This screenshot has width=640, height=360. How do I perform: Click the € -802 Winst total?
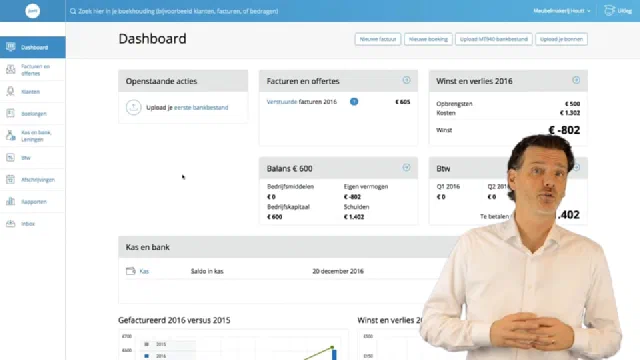point(564,130)
